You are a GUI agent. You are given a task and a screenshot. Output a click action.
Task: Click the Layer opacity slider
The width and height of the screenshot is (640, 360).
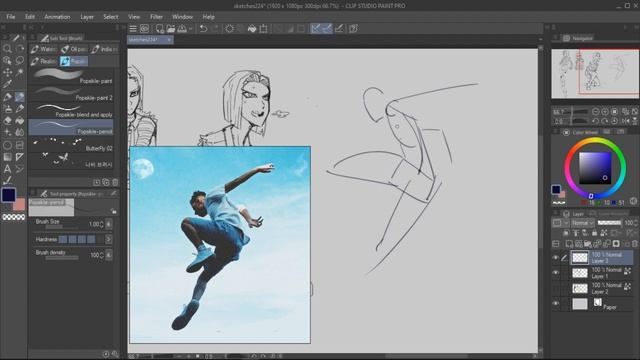click(609, 223)
